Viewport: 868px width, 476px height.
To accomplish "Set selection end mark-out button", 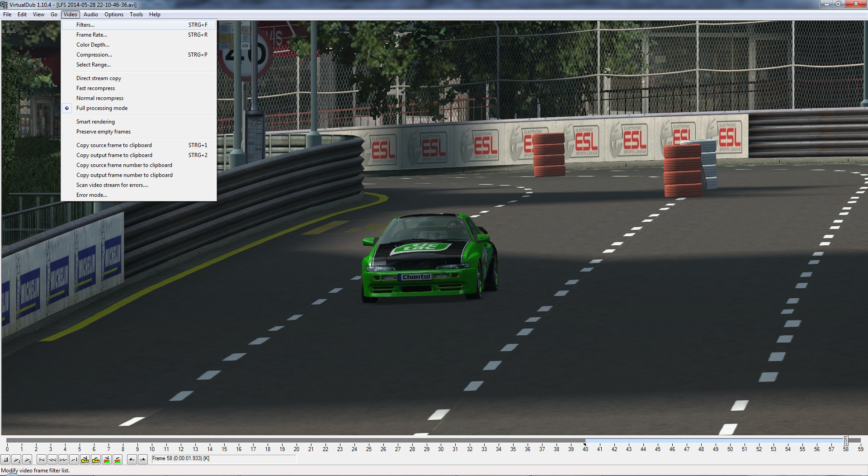I will coord(143,460).
